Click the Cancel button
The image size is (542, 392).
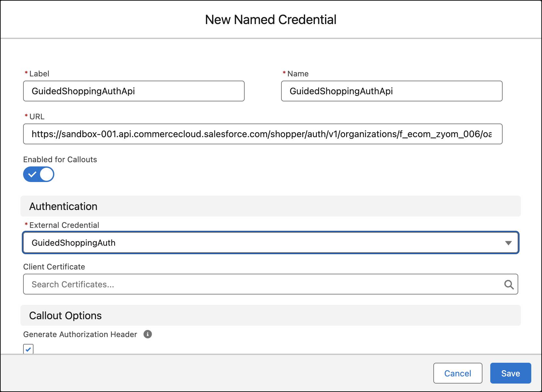pyautogui.click(x=458, y=373)
